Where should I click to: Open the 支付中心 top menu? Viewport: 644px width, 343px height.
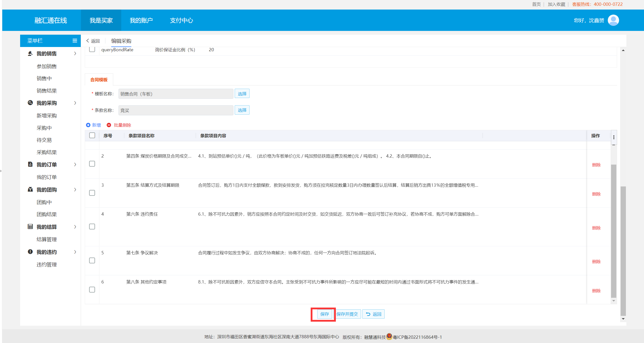tap(181, 20)
